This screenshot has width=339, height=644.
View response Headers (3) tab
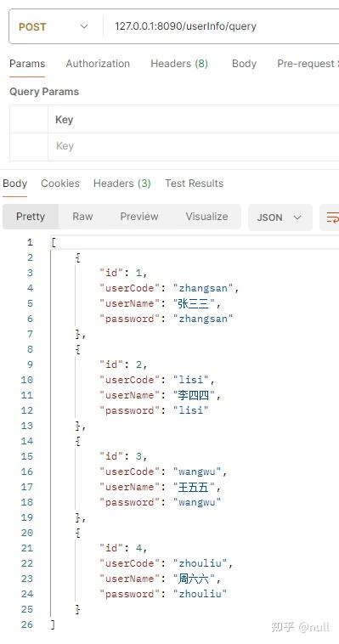[122, 184]
